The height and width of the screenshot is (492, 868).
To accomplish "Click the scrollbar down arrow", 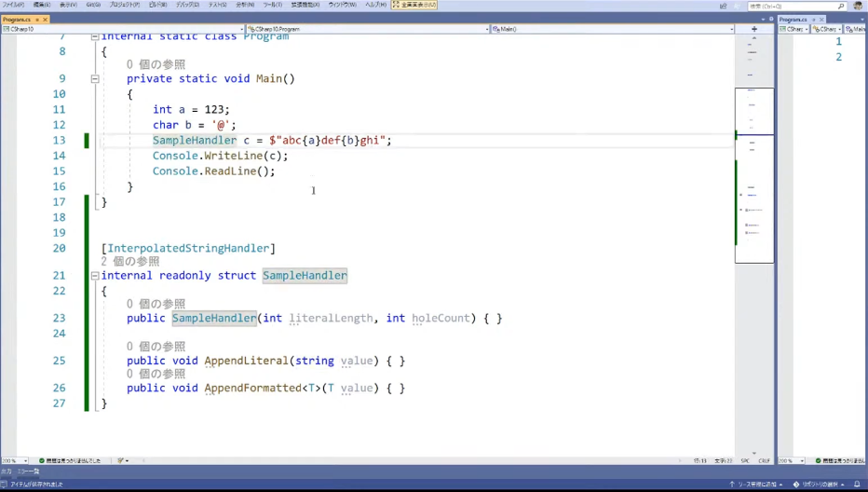I will point(754,453).
